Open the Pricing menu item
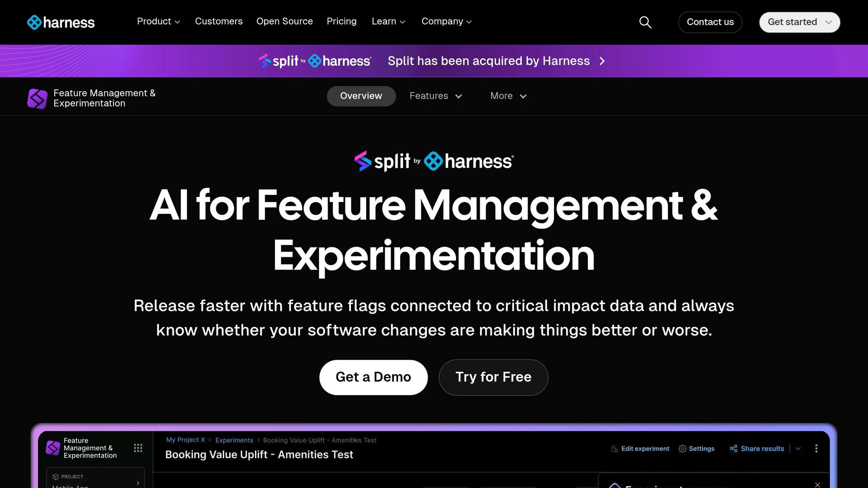Viewport: 868px width, 488px height. [x=342, y=22]
